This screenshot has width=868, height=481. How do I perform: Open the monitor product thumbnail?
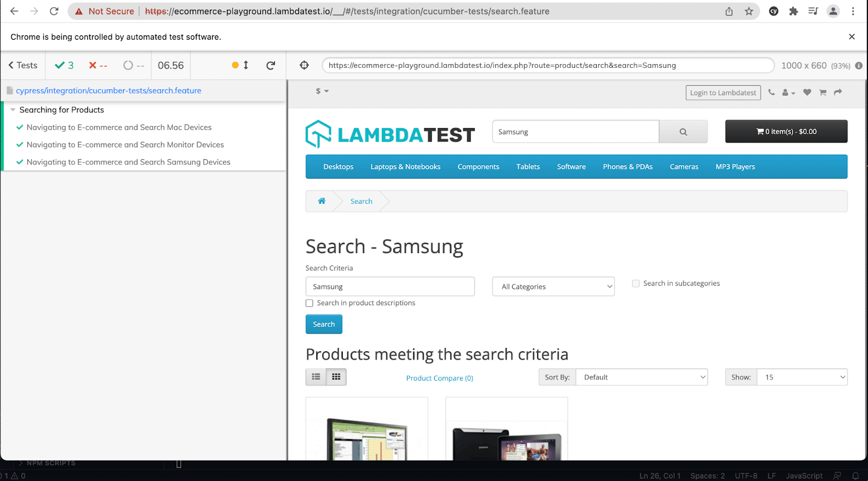tap(367, 429)
